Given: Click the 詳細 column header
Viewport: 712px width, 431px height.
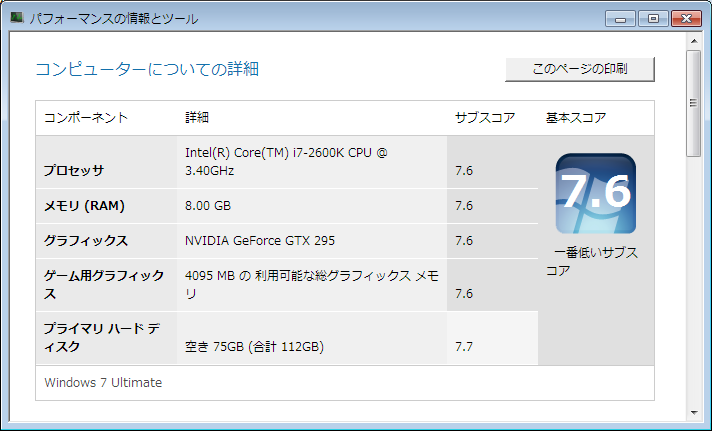Looking at the screenshot, I should (x=197, y=118).
